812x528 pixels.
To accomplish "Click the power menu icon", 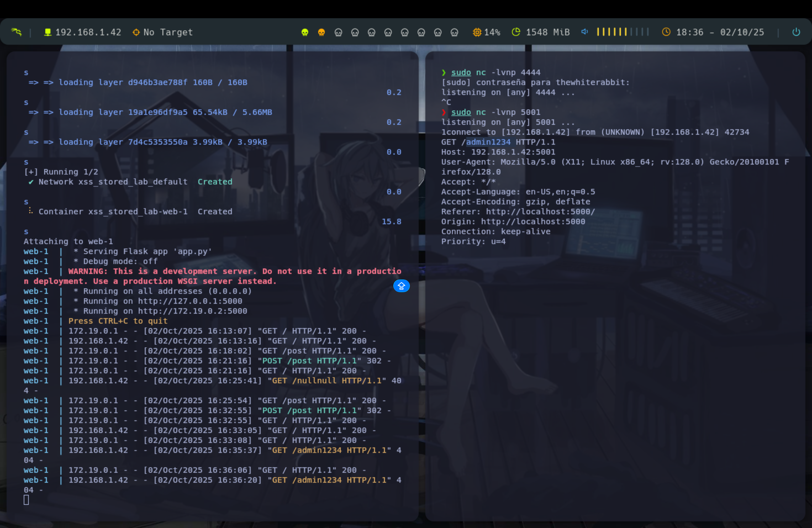I will (x=796, y=32).
